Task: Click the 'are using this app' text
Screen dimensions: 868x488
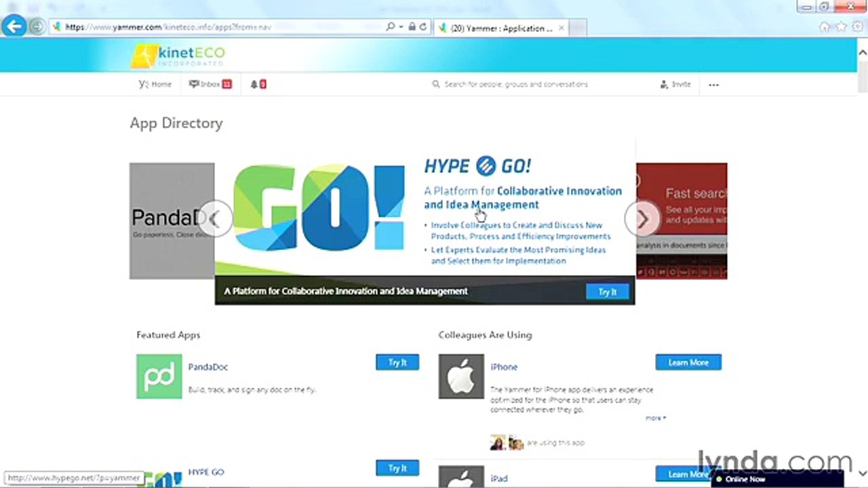Action: coord(555,443)
